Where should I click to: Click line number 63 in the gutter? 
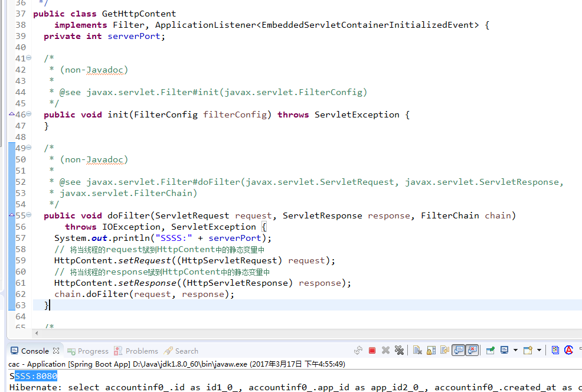click(x=21, y=305)
